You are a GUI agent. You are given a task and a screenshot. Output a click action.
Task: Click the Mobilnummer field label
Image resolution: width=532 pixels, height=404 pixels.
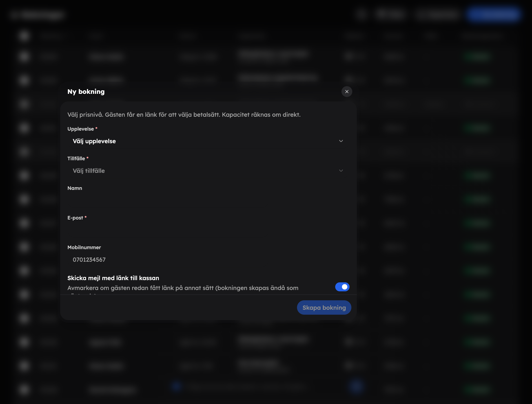coord(84,247)
